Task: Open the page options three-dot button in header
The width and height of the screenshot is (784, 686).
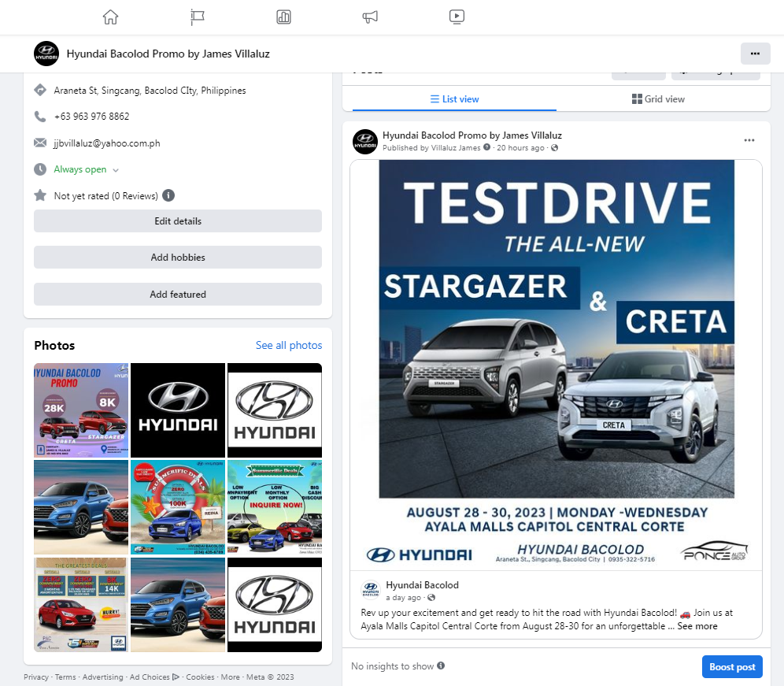Action: (755, 54)
